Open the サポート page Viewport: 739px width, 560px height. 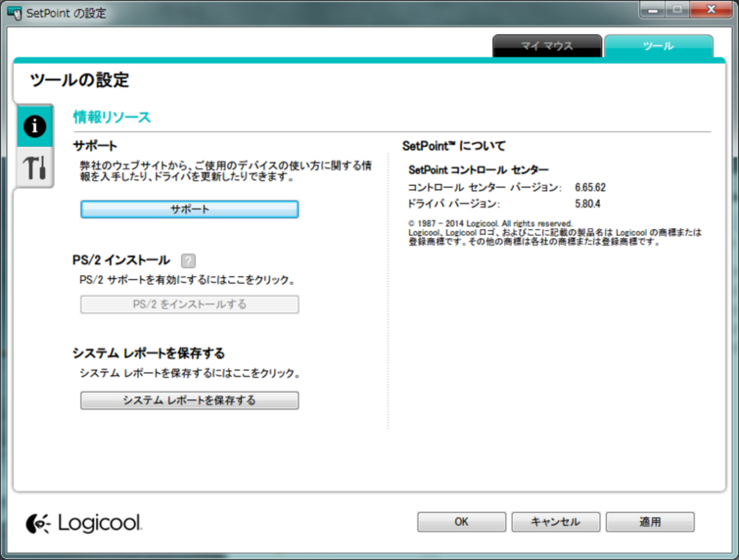(x=189, y=209)
